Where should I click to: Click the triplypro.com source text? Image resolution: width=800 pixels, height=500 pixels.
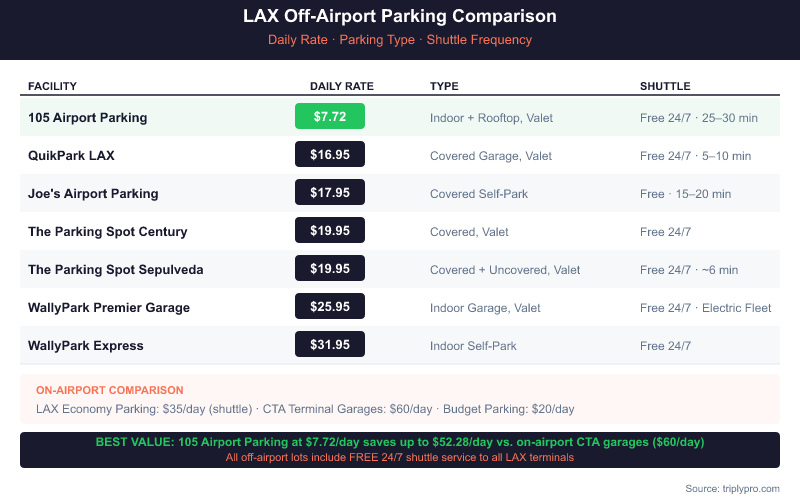pyautogui.click(x=733, y=488)
